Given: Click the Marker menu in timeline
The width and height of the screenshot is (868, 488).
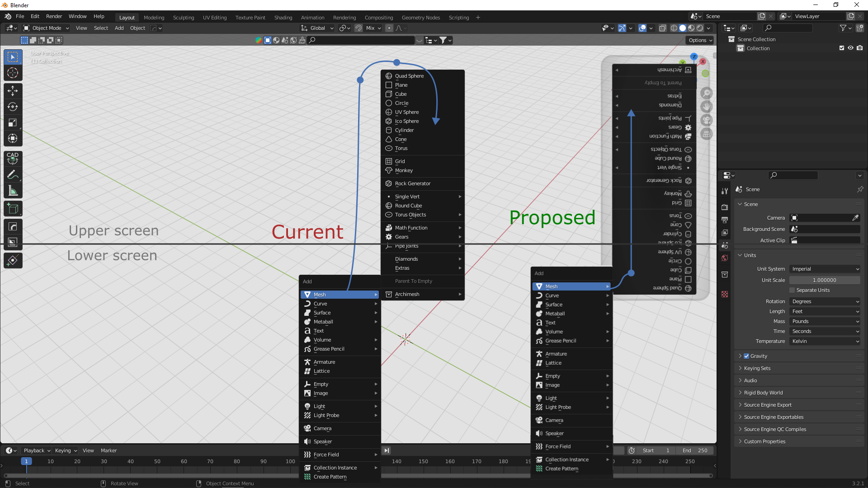Looking at the screenshot, I should pos(108,450).
